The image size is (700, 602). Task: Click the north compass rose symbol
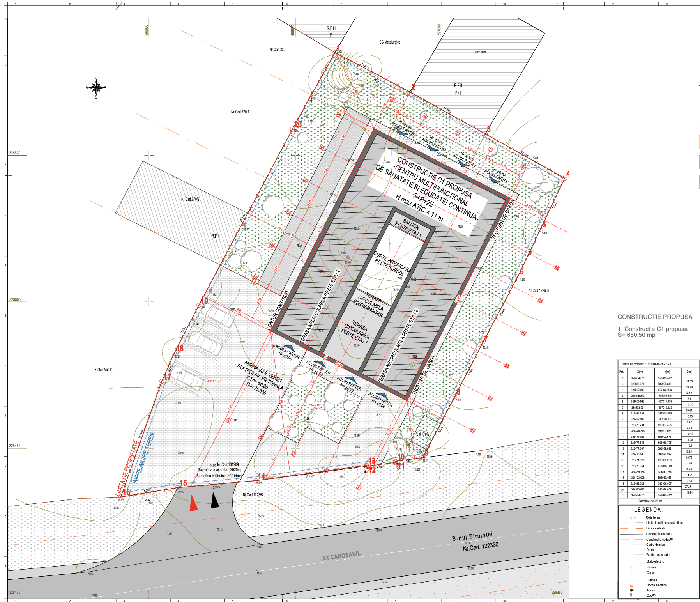96,88
